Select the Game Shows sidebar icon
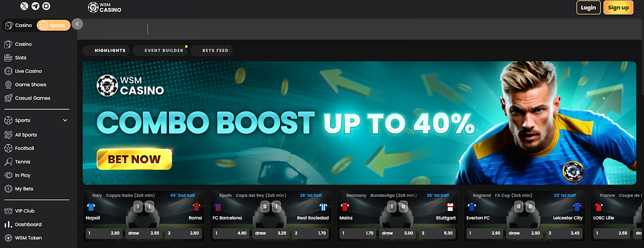Screen dimensions: 644x248 (8, 85)
